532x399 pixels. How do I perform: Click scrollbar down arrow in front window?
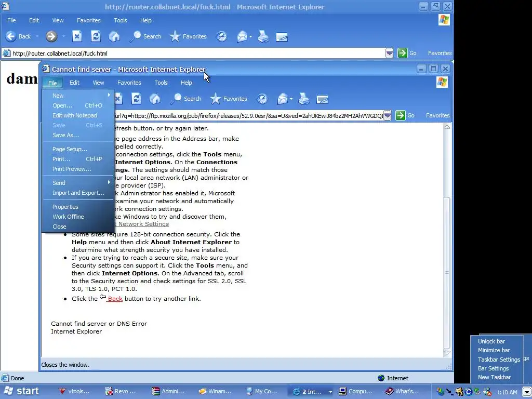447,353
